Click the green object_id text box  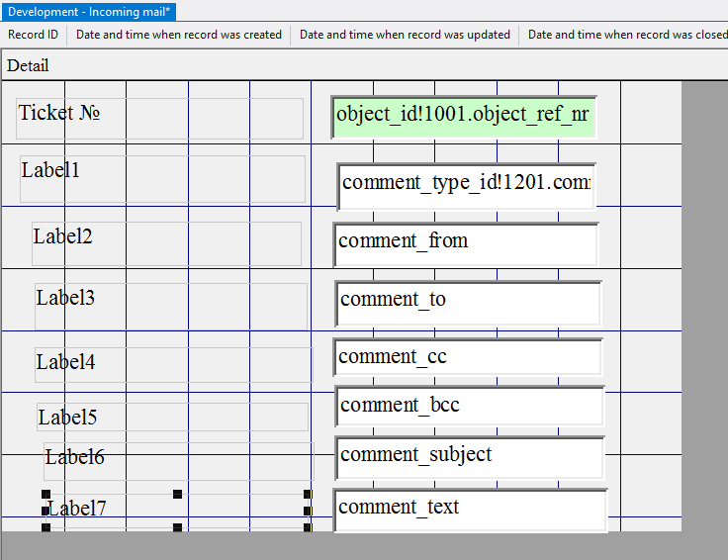tap(464, 117)
